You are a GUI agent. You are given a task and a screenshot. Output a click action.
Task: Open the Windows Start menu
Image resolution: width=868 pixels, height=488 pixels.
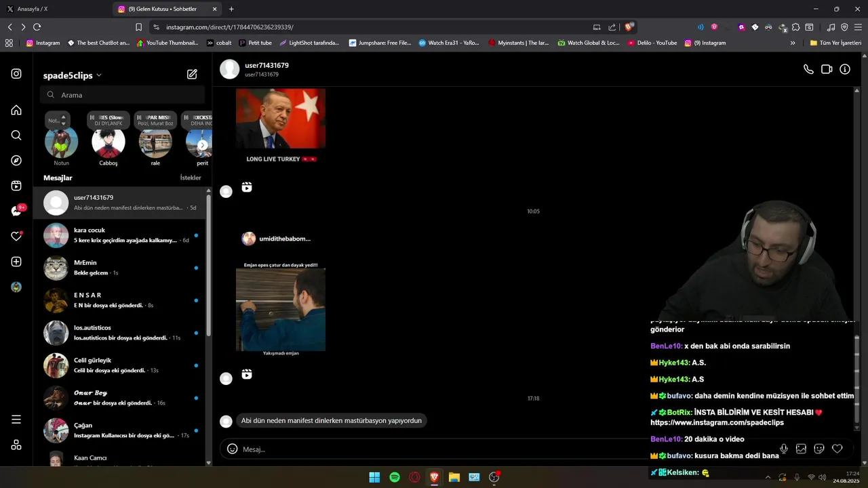coord(374,477)
